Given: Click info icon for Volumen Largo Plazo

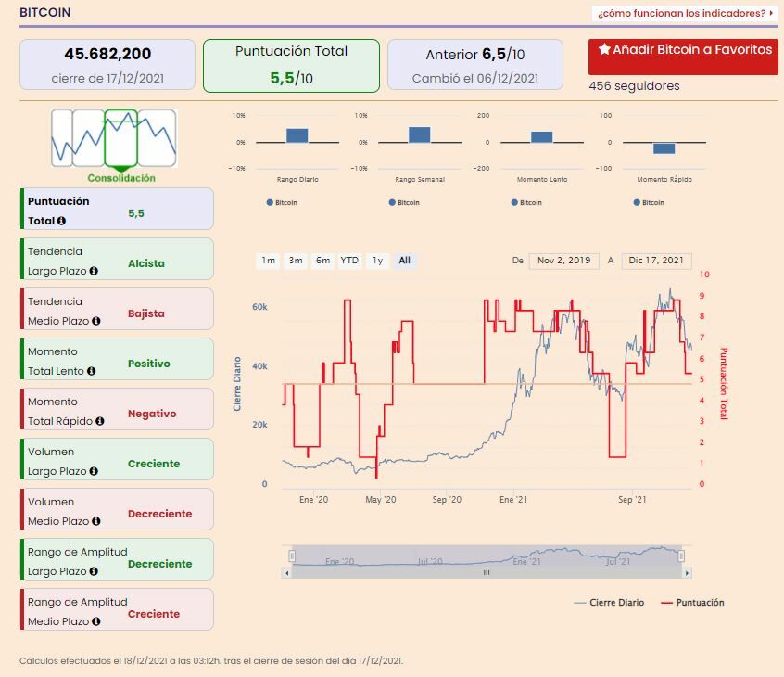Looking at the screenshot, I should tap(94, 471).
